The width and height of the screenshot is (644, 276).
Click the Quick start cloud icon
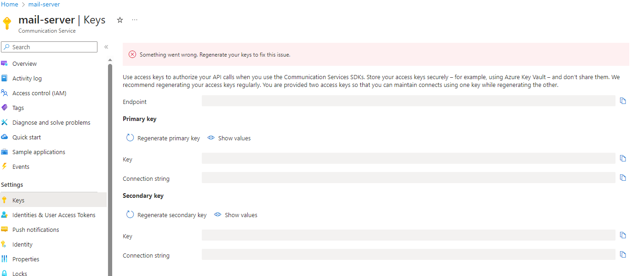pos(4,137)
